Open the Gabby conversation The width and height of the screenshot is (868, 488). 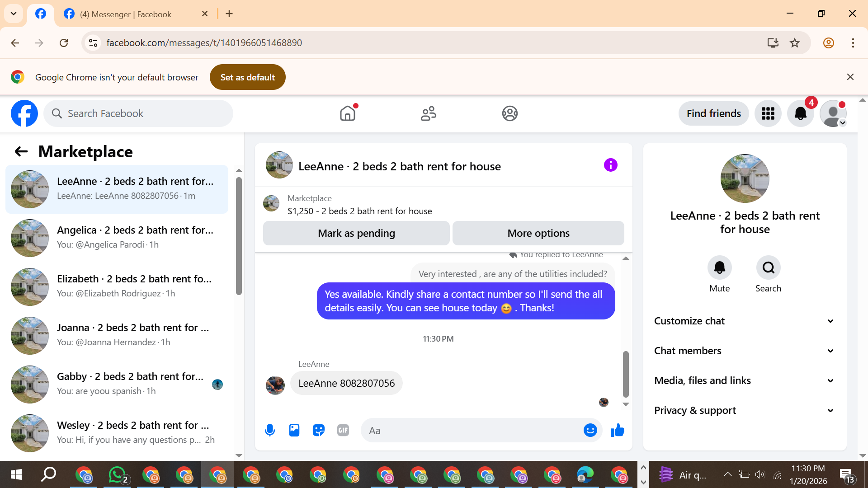(117, 384)
